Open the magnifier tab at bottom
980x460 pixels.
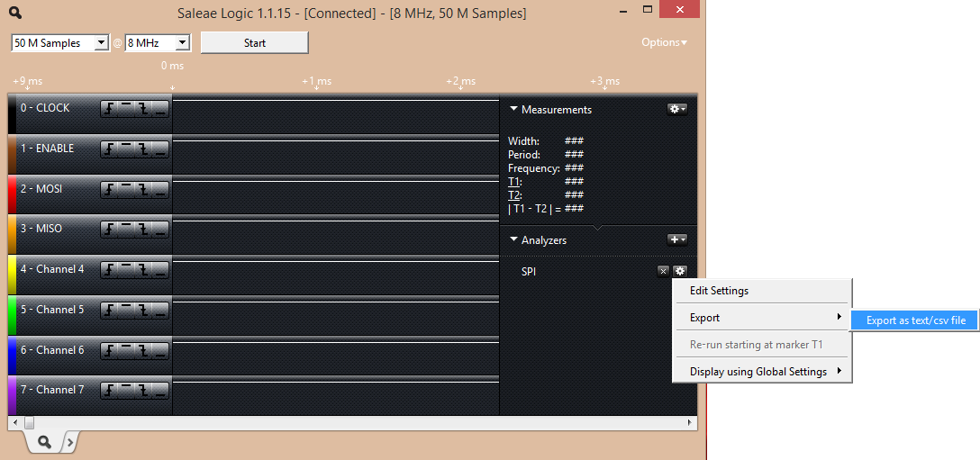tap(43, 441)
